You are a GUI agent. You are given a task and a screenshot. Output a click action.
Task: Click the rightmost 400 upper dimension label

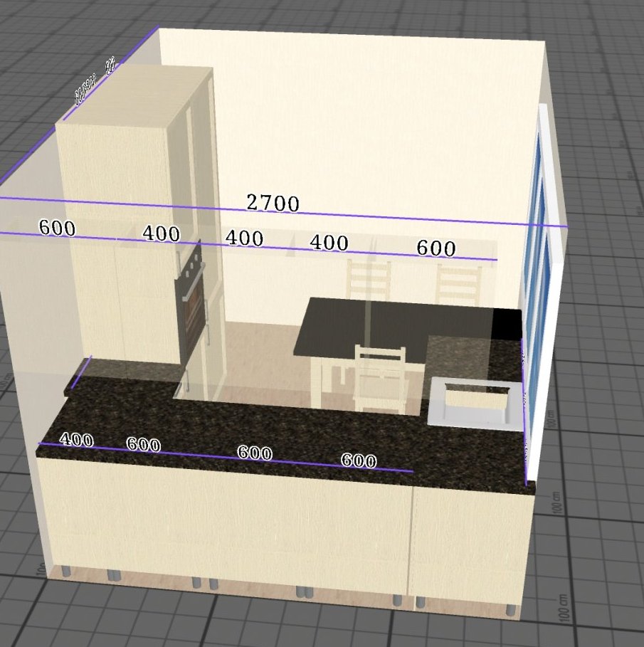pyautogui.click(x=329, y=243)
